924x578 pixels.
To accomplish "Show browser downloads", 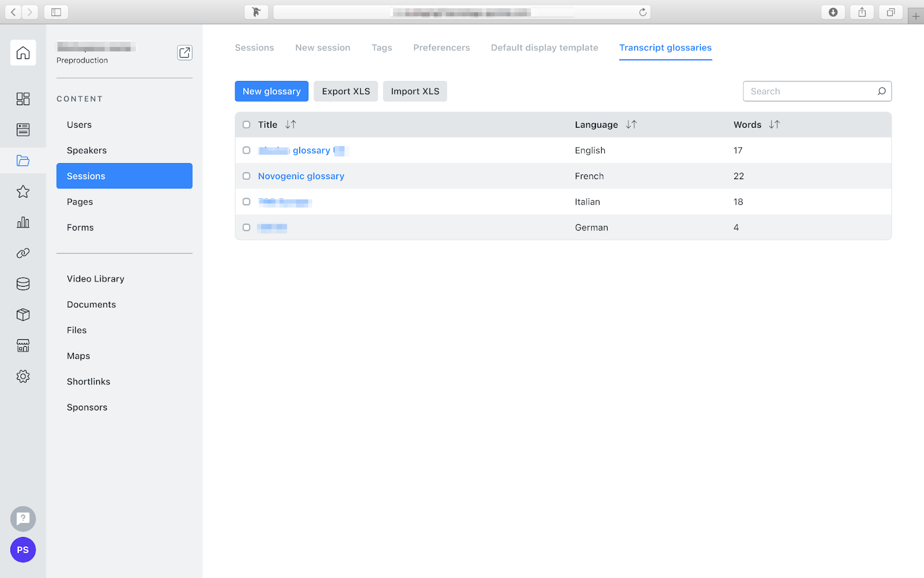I will (x=833, y=12).
